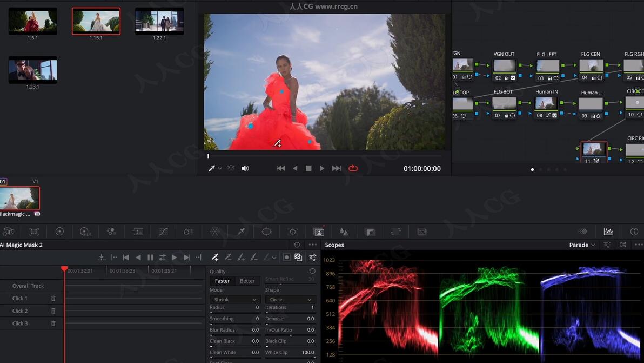
Task: Open the Color Wheels palette
Action: (x=59, y=232)
